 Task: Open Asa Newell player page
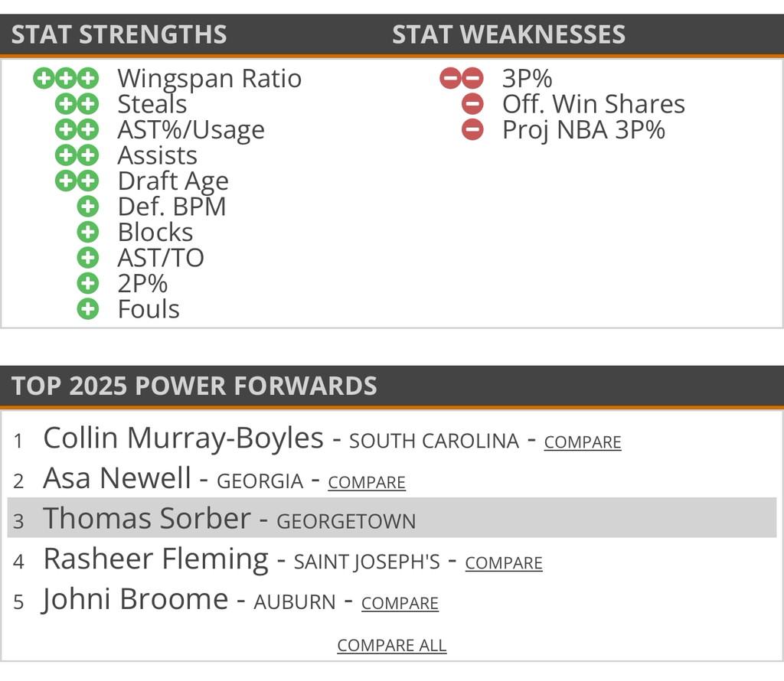coord(117,478)
